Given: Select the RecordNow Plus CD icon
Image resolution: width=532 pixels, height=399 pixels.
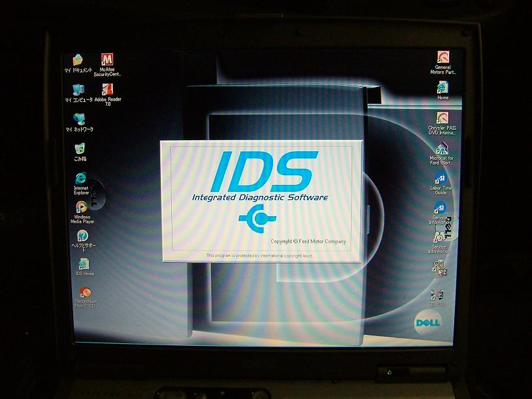Looking at the screenshot, I should pos(86,297).
